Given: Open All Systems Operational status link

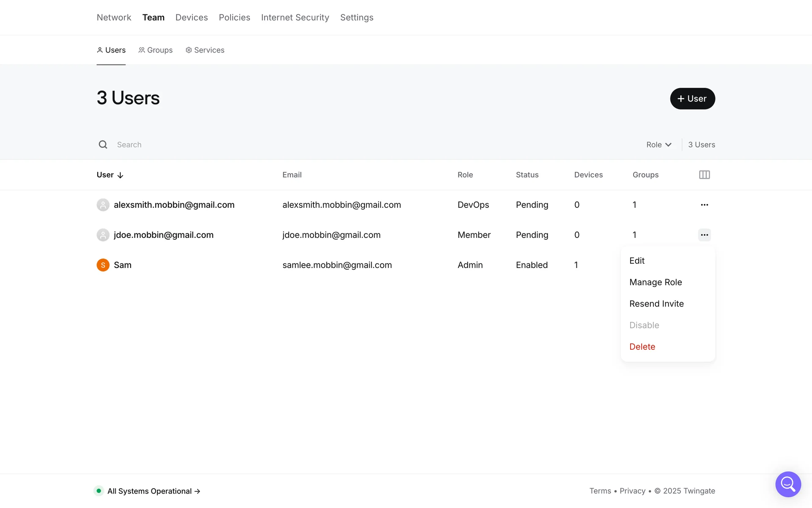Looking at the screenshot, I should tap(153, 491).
